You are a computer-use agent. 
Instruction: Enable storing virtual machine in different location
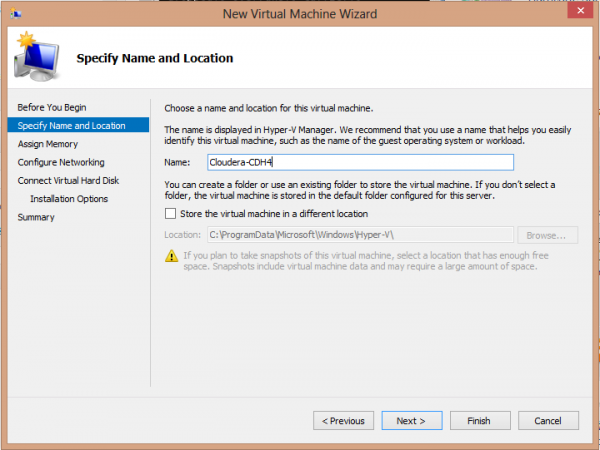[x=170, y=214]
